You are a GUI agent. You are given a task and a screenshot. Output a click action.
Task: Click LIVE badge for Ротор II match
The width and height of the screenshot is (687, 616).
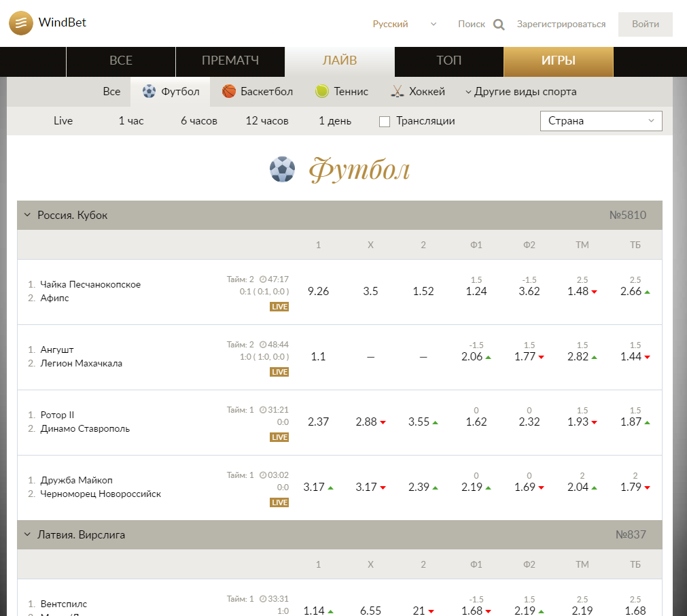pyautogui.click(x=279, y=437)
